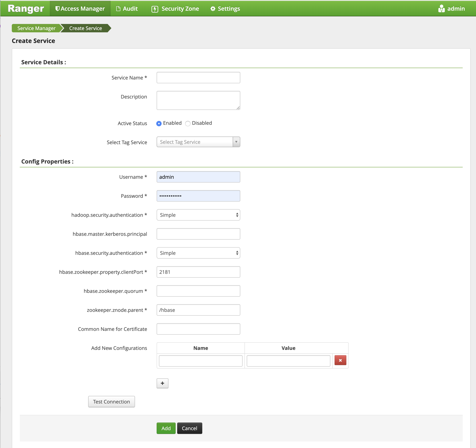Image resolution: width=476 pixels, height=448 pixels.
Task: Click the Tag Service dropdown arrow
Action: (236, 142)
